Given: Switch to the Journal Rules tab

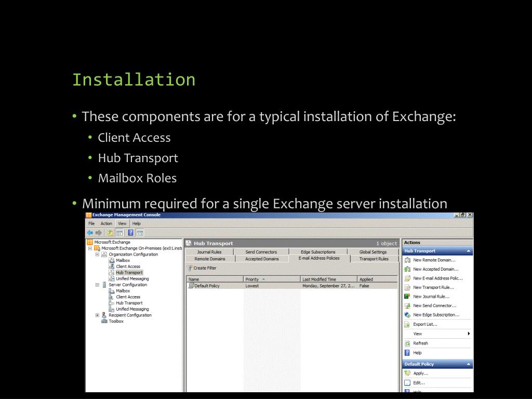Looking at the screenshot, I should (209, 252).
